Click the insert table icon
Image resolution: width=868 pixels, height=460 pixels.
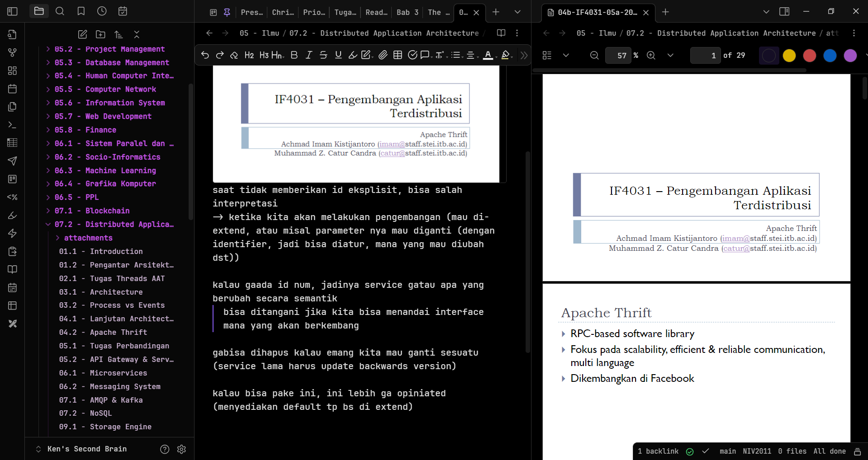pos(398,55)
